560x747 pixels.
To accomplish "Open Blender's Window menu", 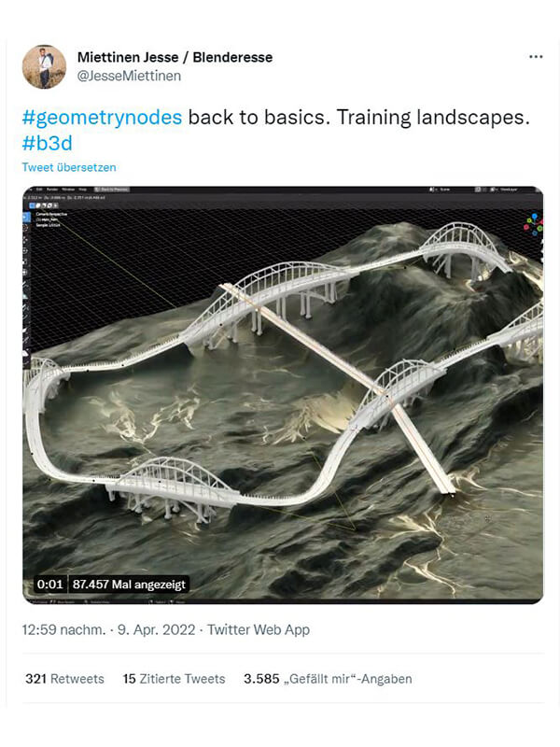I will pos(68,190).
